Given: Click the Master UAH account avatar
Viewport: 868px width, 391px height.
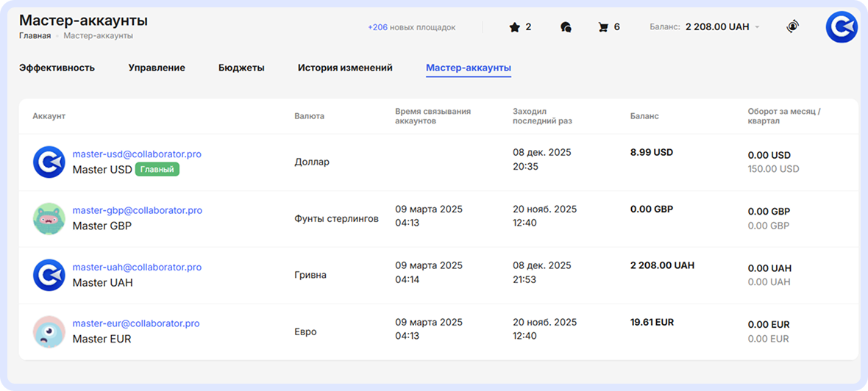Looking at the screenshot, I should 49,275.
